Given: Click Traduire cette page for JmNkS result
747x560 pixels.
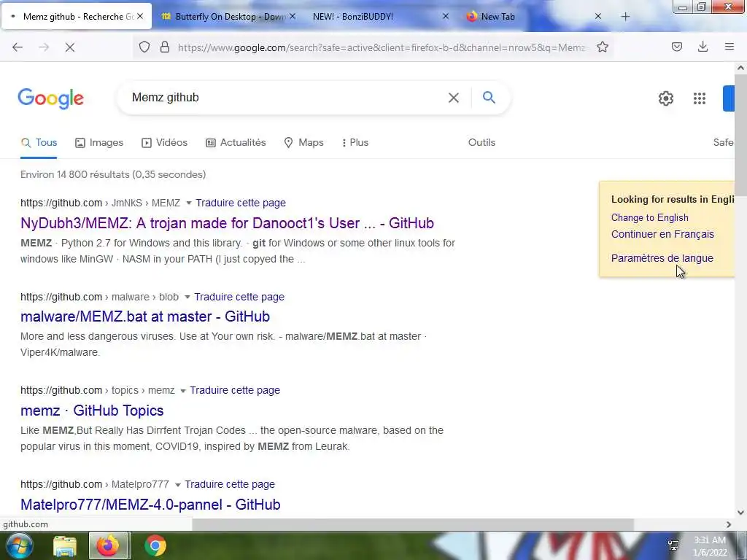Looking at the screenshot, I should [241, 203].
